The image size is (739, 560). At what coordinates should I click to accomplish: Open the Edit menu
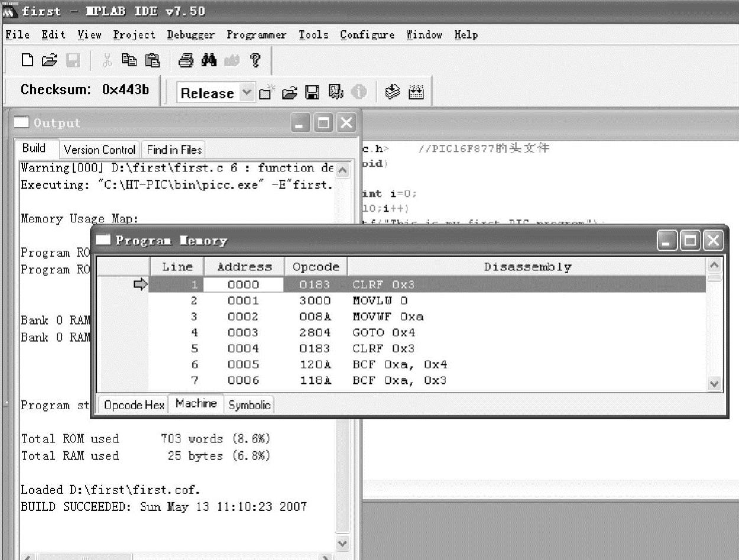[53, 35]
